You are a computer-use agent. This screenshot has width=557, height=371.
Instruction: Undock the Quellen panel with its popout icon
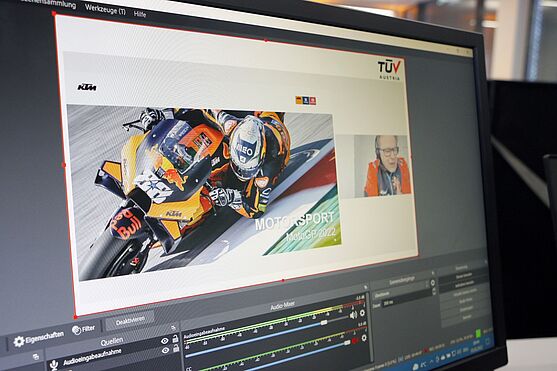tap(173, 328)
